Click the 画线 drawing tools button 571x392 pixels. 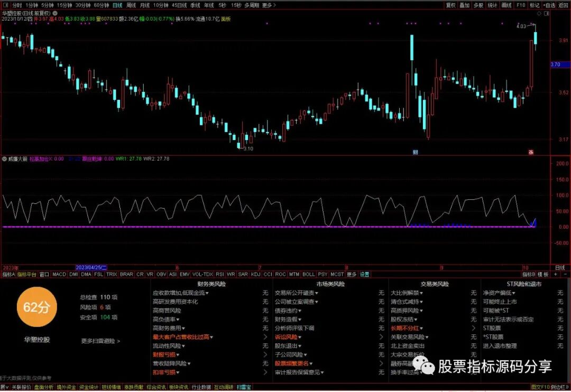(506, 5)
